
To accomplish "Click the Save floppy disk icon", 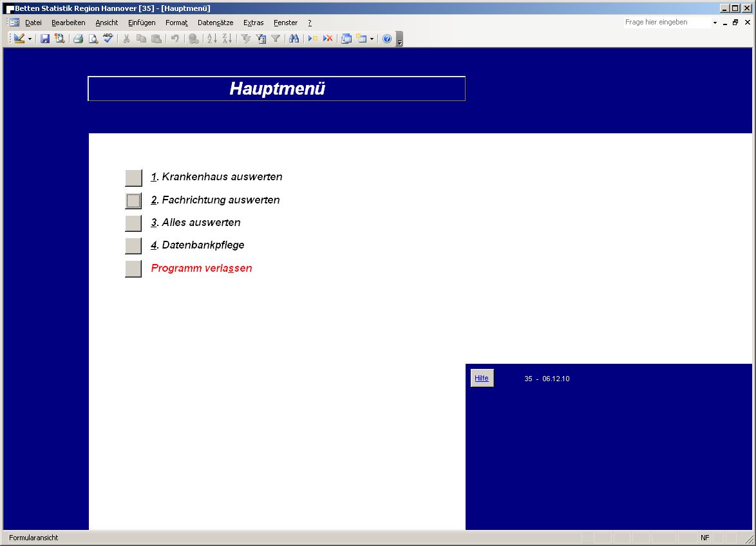I will coord(45,39).
